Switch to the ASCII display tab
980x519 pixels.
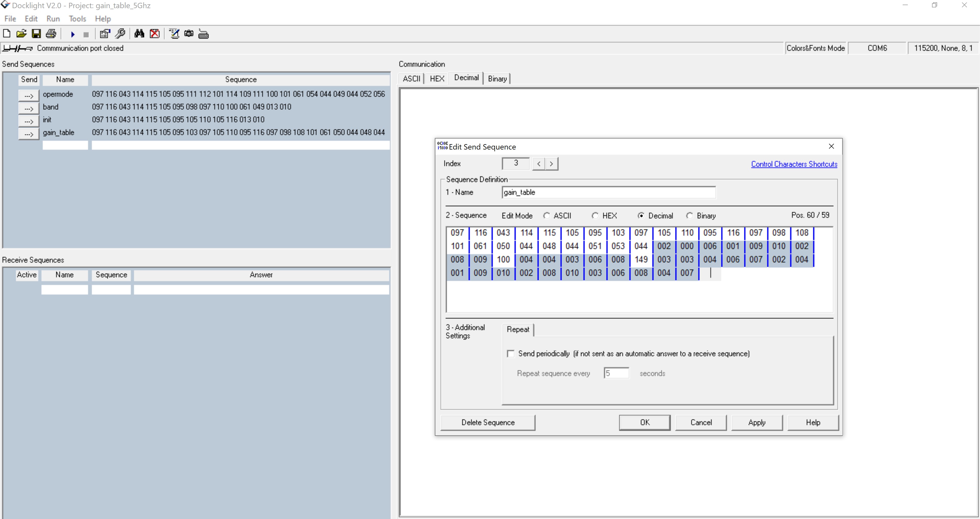(412, 78)
